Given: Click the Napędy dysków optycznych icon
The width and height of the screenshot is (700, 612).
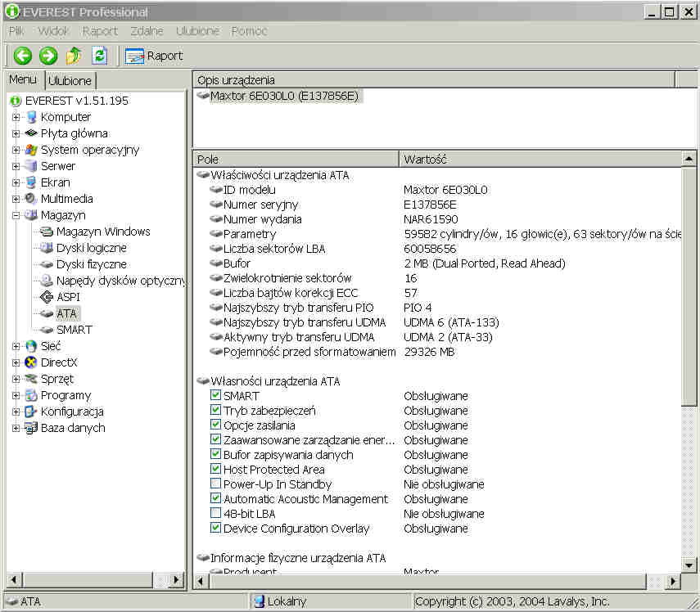Looking at the screenshot, I should point(47,281).
